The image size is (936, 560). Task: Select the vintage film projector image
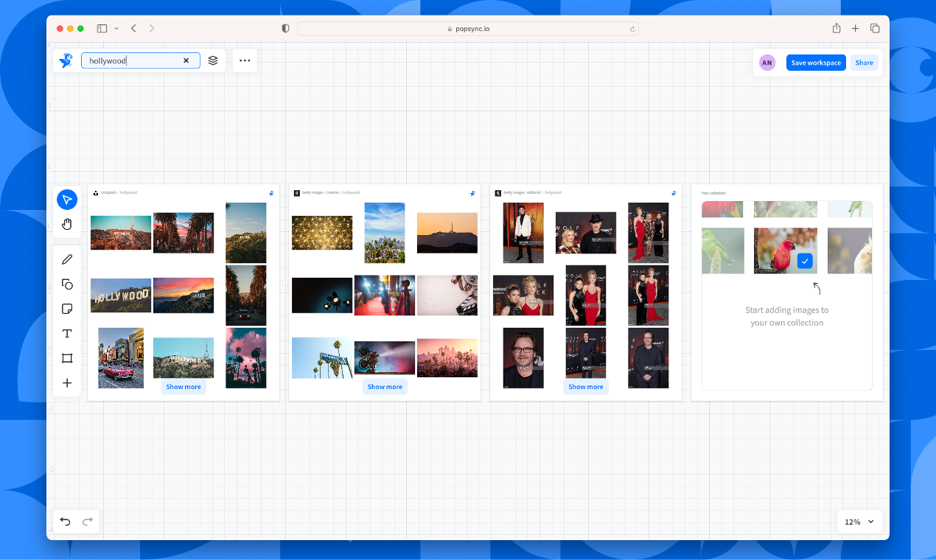385,358
